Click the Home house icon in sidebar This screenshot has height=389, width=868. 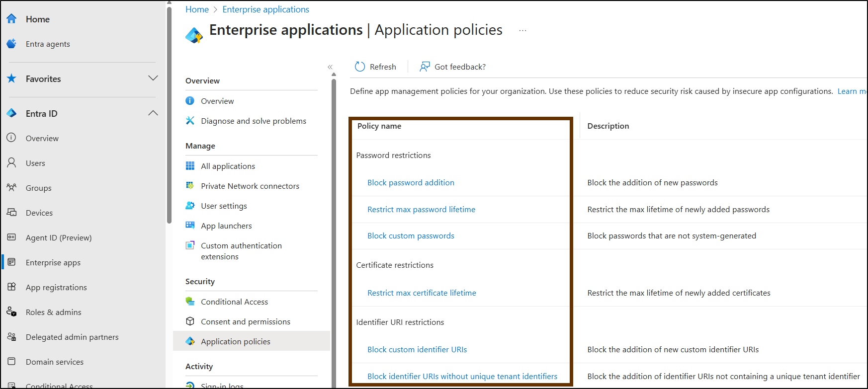click(11, 19)
